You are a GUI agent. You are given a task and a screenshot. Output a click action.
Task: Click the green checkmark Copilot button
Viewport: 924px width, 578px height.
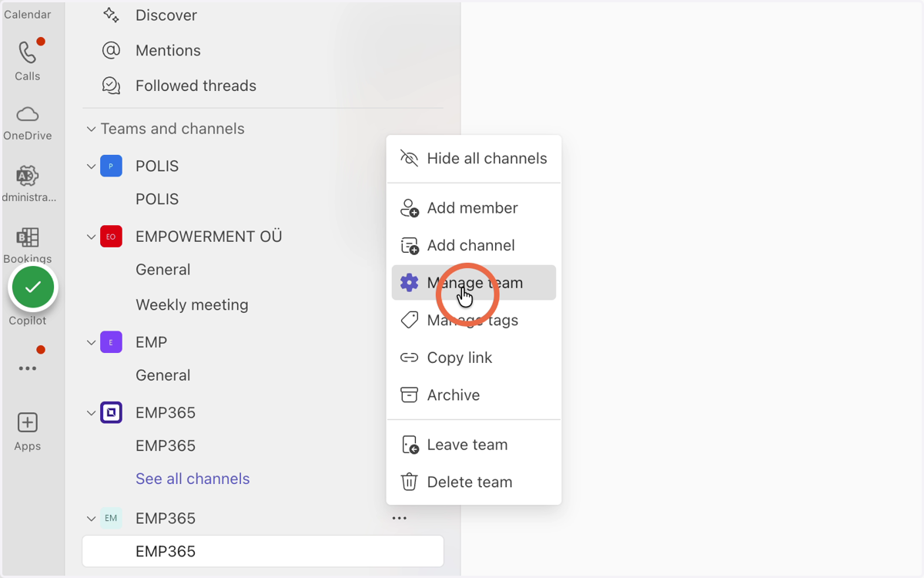point(32,287)
